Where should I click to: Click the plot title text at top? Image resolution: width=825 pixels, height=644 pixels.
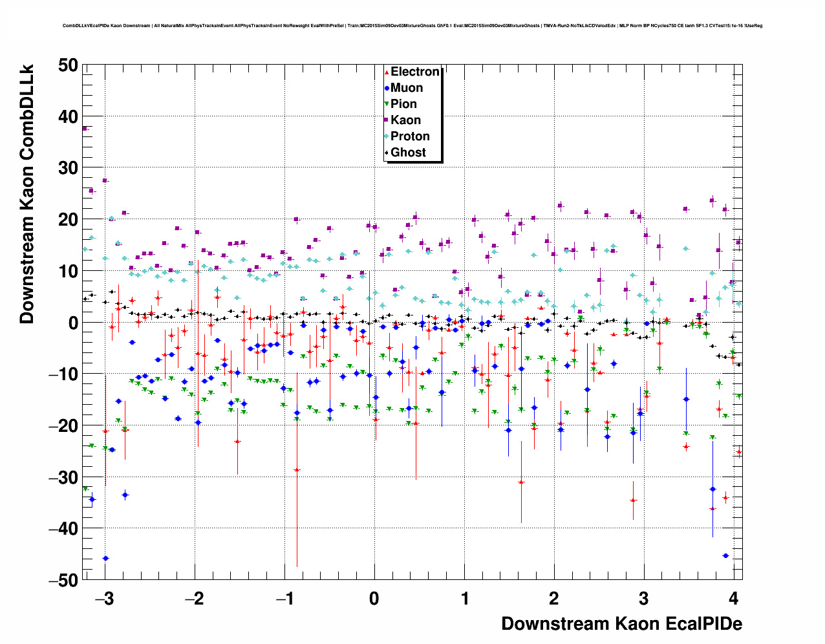(x=412, y=26)
